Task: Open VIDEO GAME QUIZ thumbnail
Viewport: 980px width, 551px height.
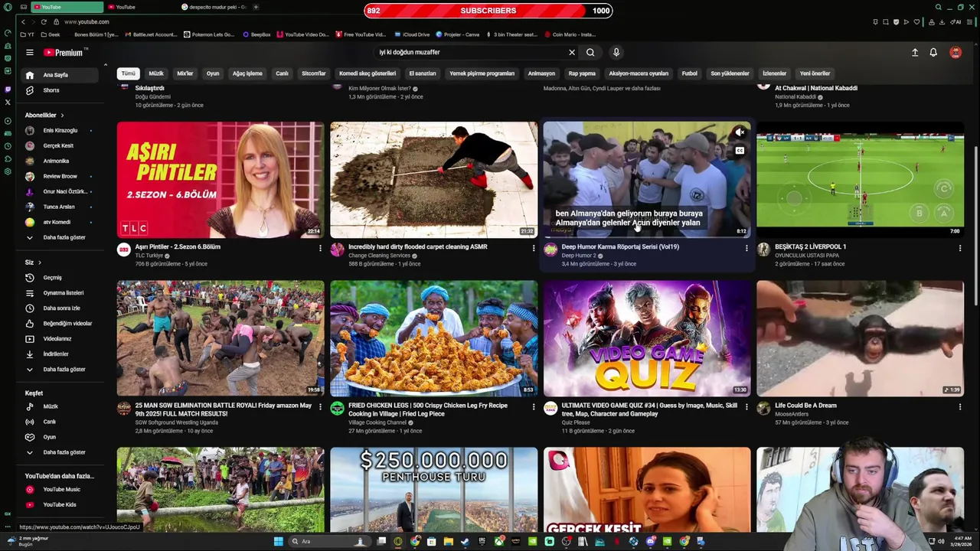Action: point(647,338)
